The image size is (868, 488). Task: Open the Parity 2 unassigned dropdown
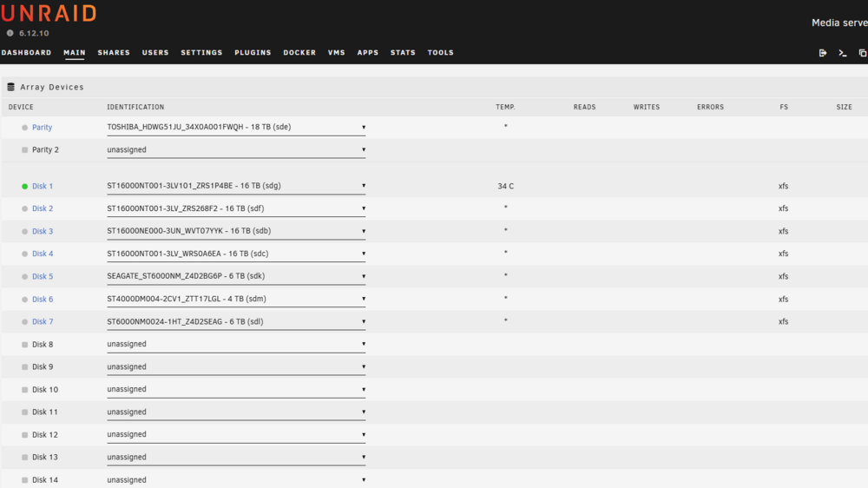pyautogui.click(x=236, y=150)
